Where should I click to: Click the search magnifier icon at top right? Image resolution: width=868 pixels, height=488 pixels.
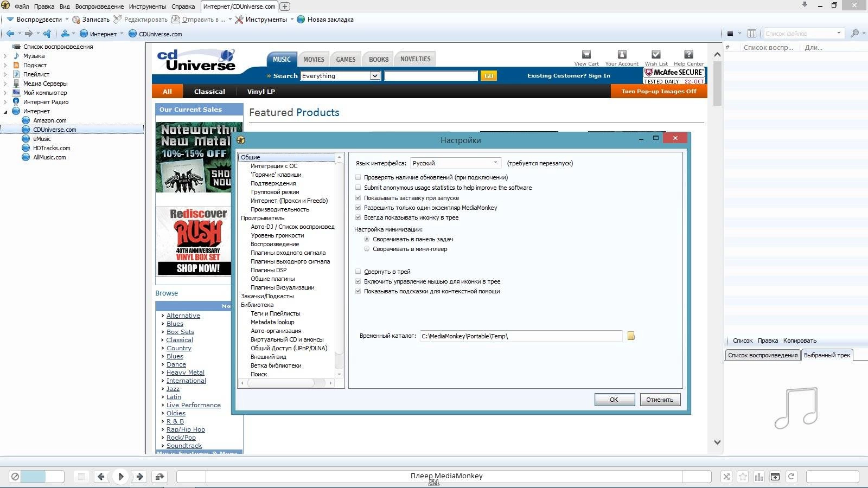(854, 34)
